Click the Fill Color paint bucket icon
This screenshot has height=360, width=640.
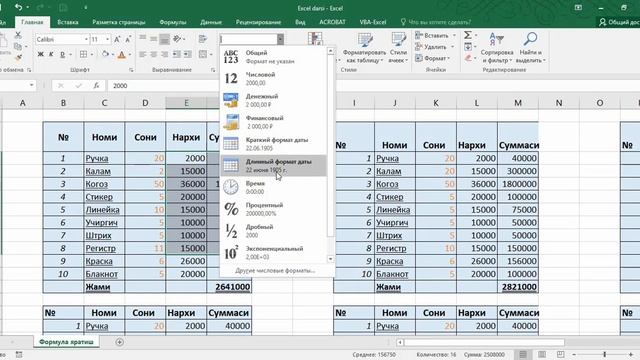pyautogui.click(x=106, y=54)
